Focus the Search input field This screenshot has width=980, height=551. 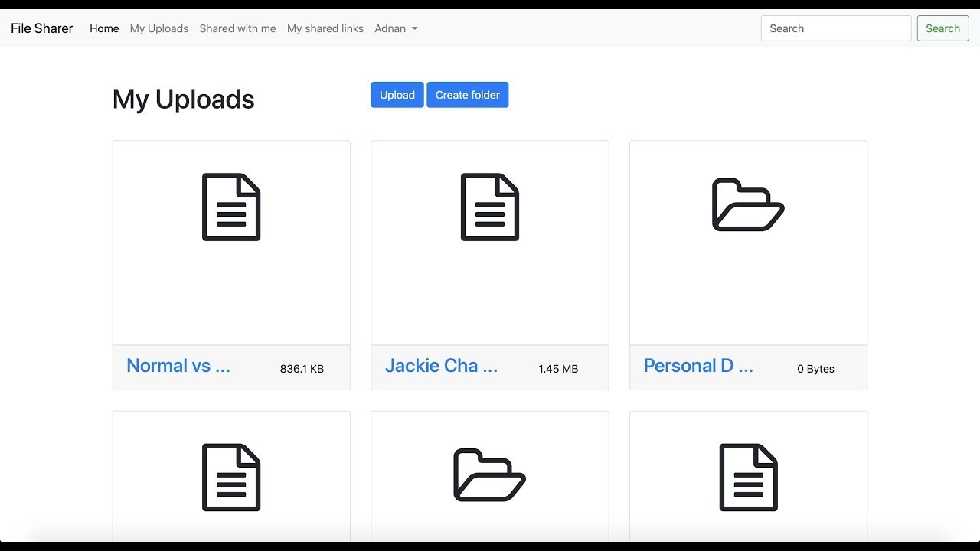point(836,28)
